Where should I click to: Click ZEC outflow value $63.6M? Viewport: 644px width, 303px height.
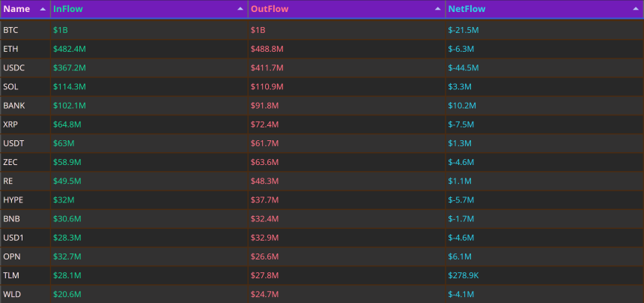[264, 163]
